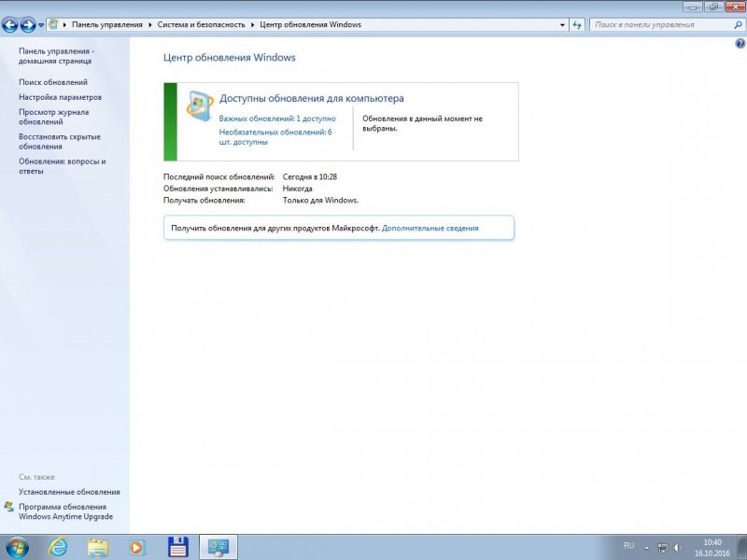
Task: Go back with the Back arrow button
Action: point(10,25)
